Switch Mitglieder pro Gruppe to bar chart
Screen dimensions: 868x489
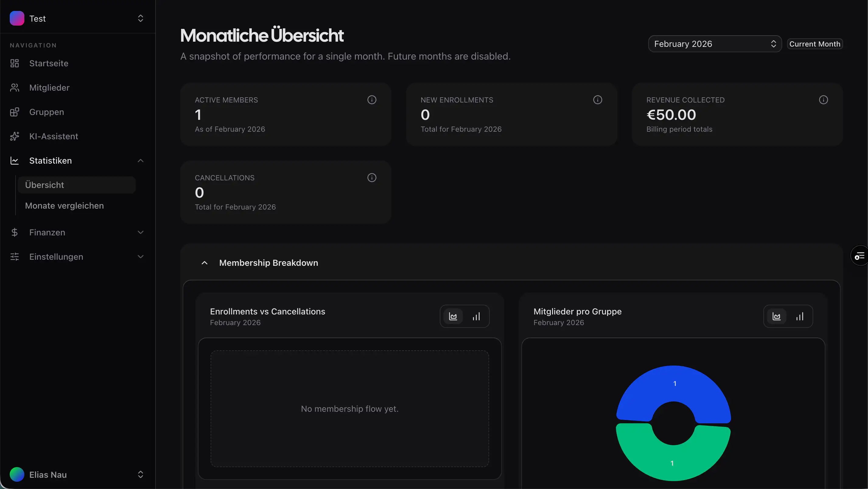[800, 317]
